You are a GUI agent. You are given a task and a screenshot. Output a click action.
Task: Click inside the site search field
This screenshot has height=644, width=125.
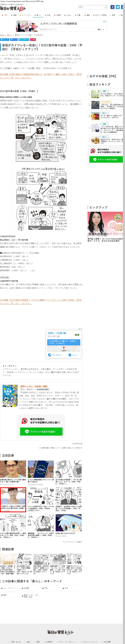[x=91, y=7]
